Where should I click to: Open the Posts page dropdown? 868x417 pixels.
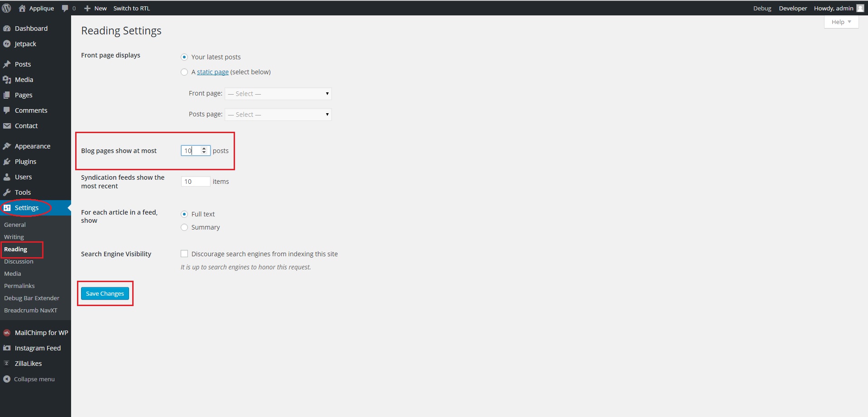tap(278, 115)
